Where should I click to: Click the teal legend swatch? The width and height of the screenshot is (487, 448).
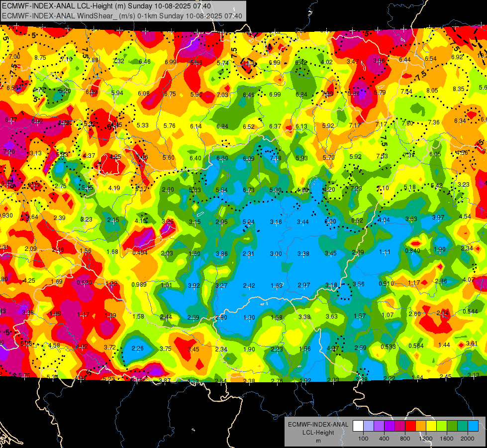point(462,426)
